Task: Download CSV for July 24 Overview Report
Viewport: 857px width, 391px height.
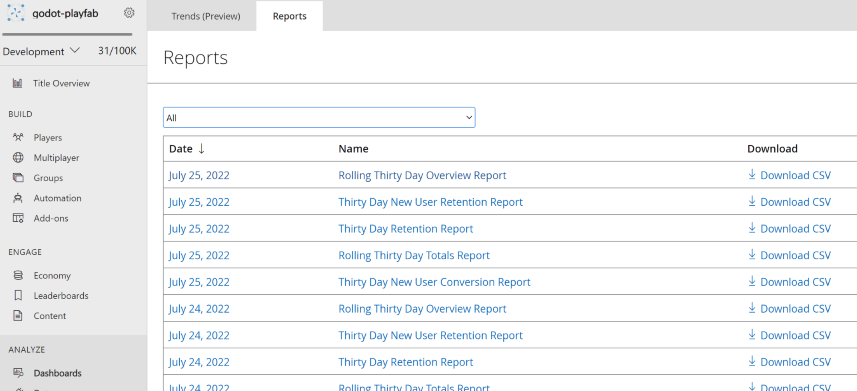Action: click(x=789, y=309)
